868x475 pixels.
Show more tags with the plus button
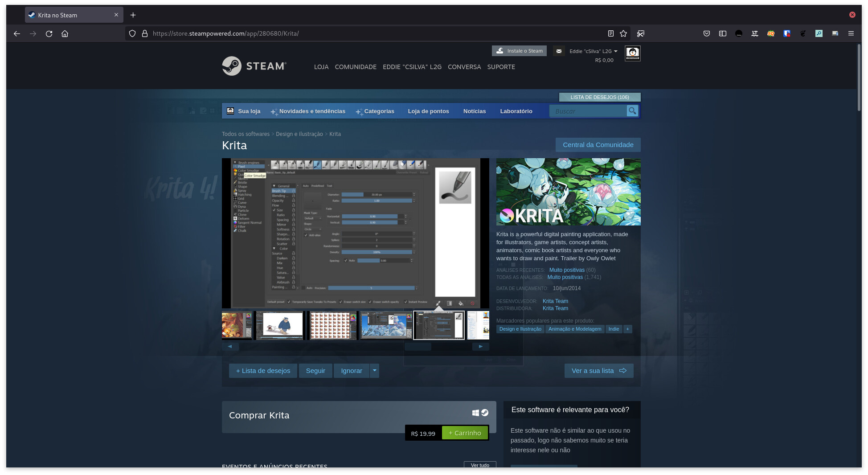click(x=627, y=329)
